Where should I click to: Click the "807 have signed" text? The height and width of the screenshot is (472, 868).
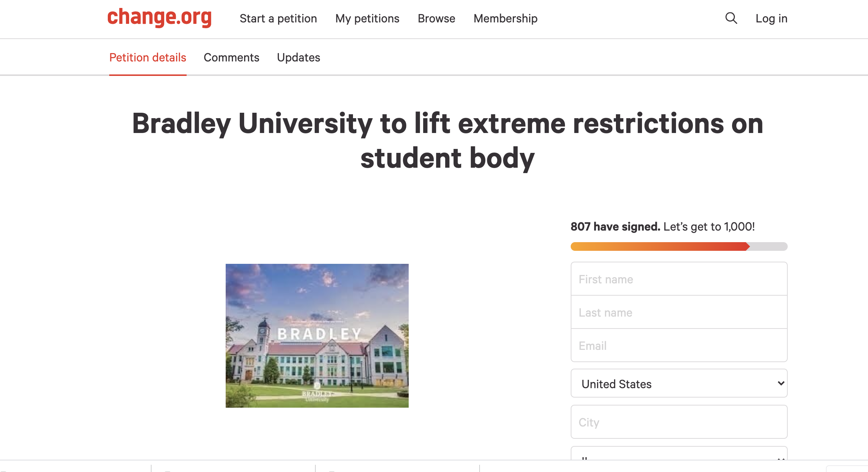click(x=615, y=227)
